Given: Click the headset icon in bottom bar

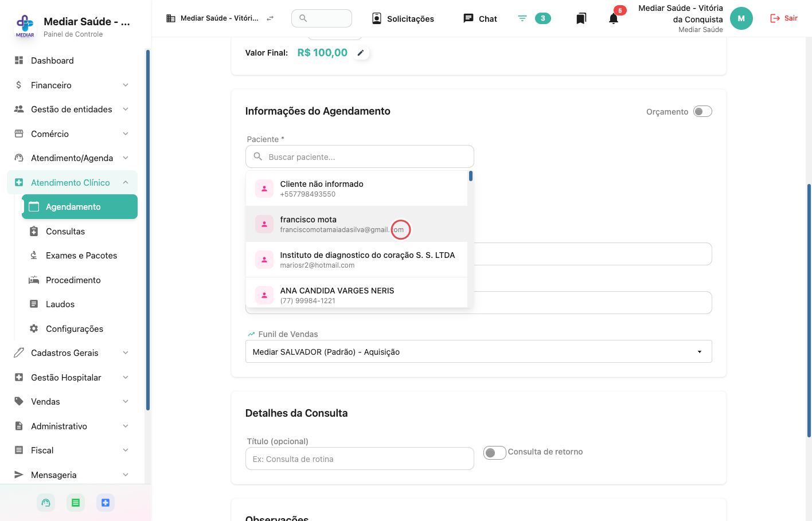Looking at the screenshot, I should point(46,503).
